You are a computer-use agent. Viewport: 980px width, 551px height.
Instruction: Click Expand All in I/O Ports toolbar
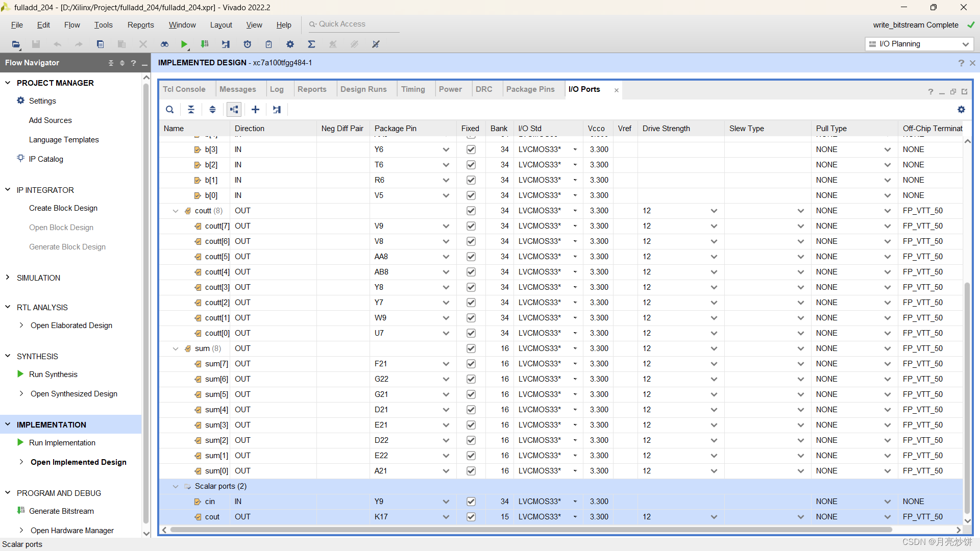[x=212, y=109]
